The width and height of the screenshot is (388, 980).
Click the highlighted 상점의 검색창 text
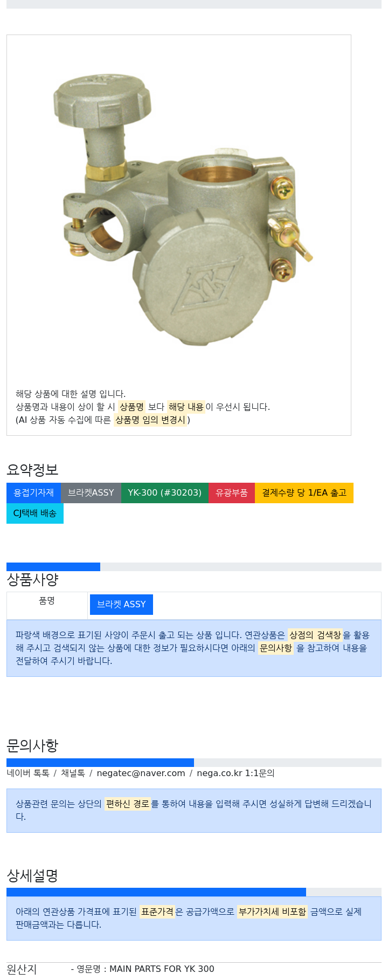tap(315, 635)
